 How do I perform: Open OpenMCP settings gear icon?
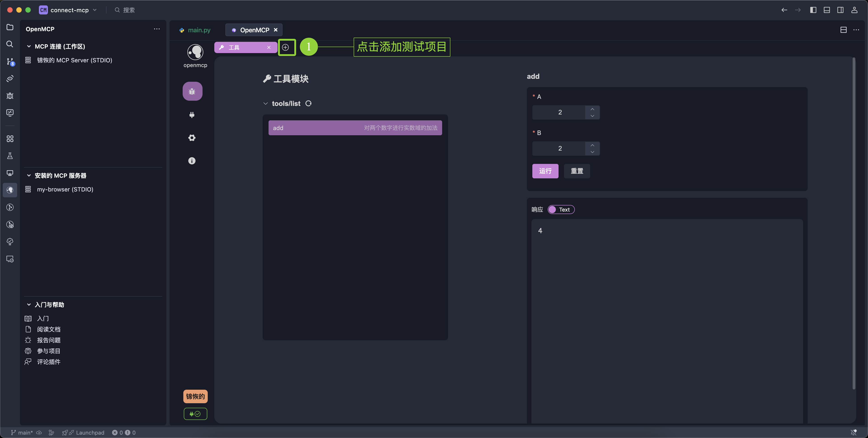pos(192,138)
